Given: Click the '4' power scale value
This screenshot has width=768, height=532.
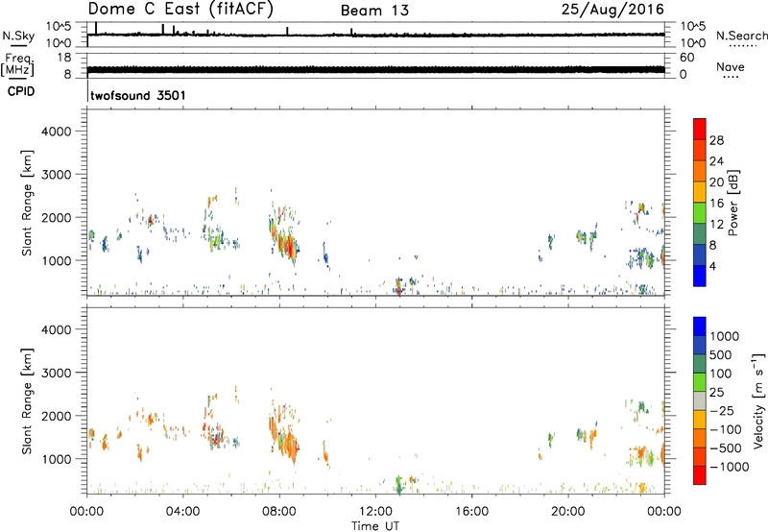Looking at the screenshot, I should click(712, 266).
